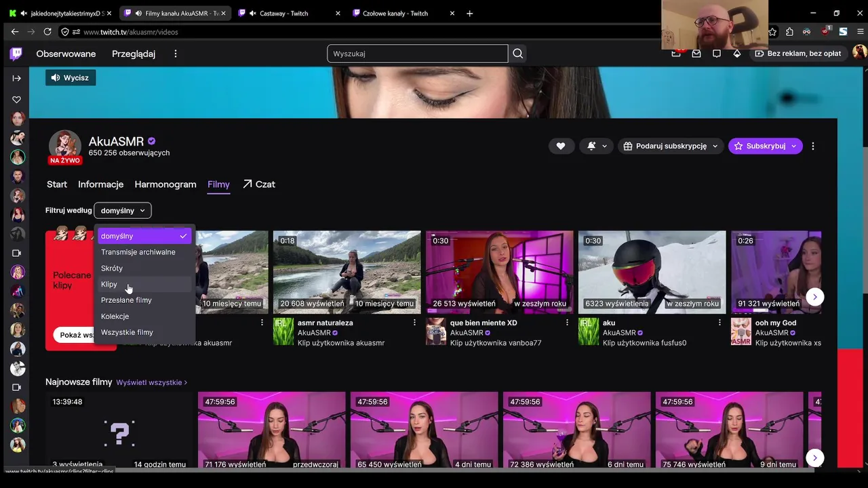Open the asmr naturaleza clip thumbnail

(347, 272)
